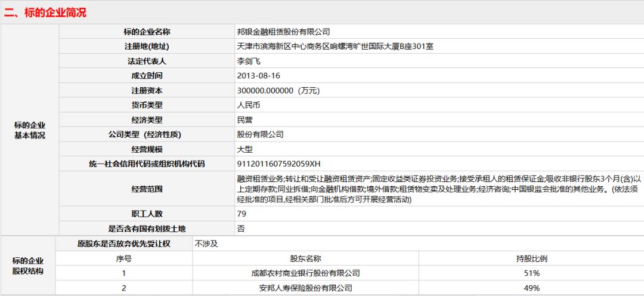This screenshot has height=296, width=644.
Task: Select the value 否 for allocated land
Action: [241, 229]
